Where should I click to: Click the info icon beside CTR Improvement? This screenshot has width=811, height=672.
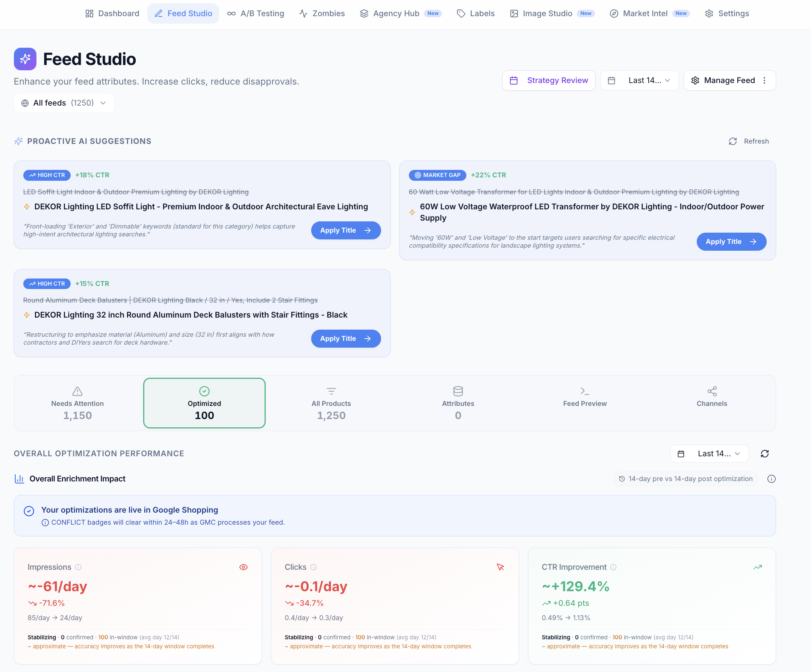pyautogui.click(x=613, y=568)
